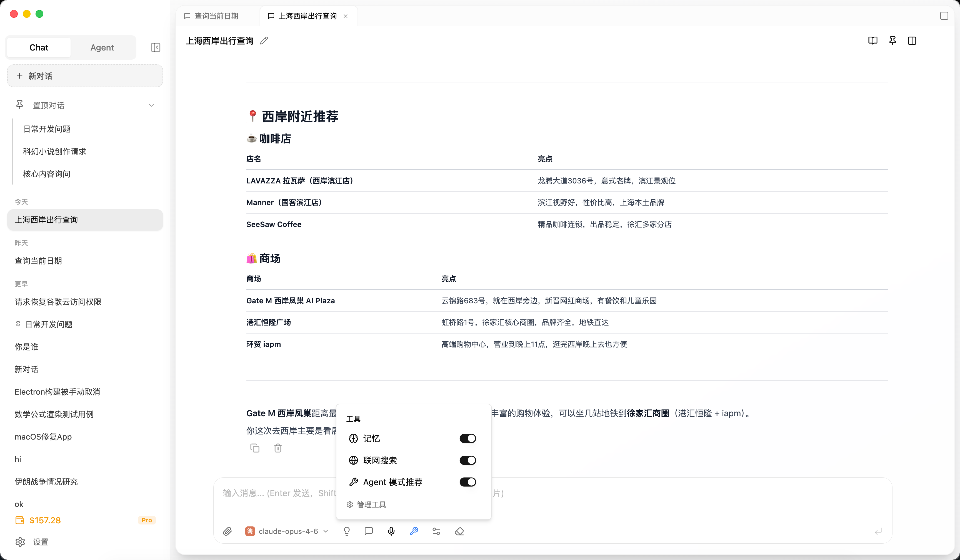This screenshot has height=560, width=960.
Task: Disable the 联网搜索 web search switch
Action: click(x=467, y=460)
